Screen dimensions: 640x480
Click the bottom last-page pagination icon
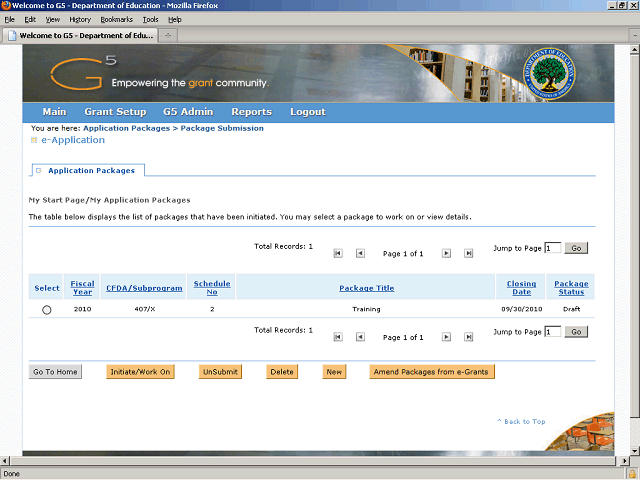[469, 337]
